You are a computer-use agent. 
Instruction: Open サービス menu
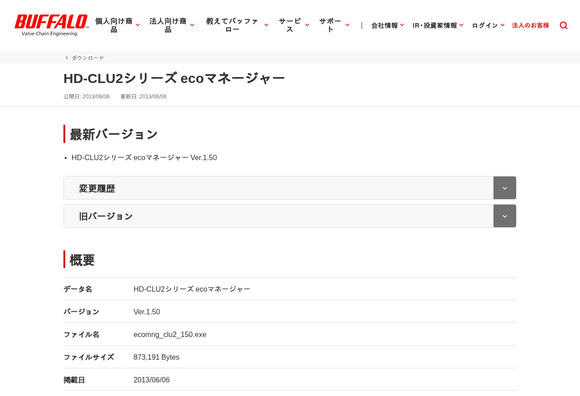tap(294, 25)
